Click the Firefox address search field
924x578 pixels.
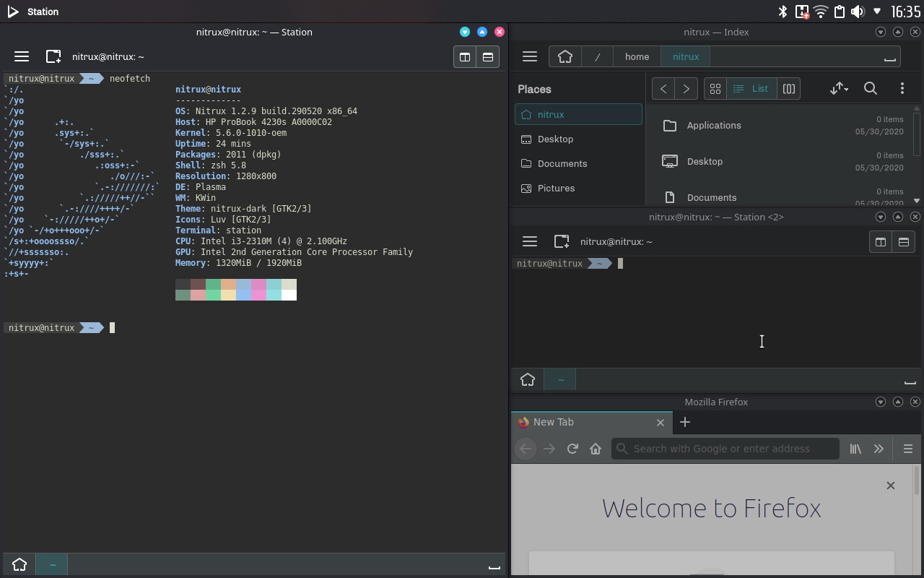point(725,449)
